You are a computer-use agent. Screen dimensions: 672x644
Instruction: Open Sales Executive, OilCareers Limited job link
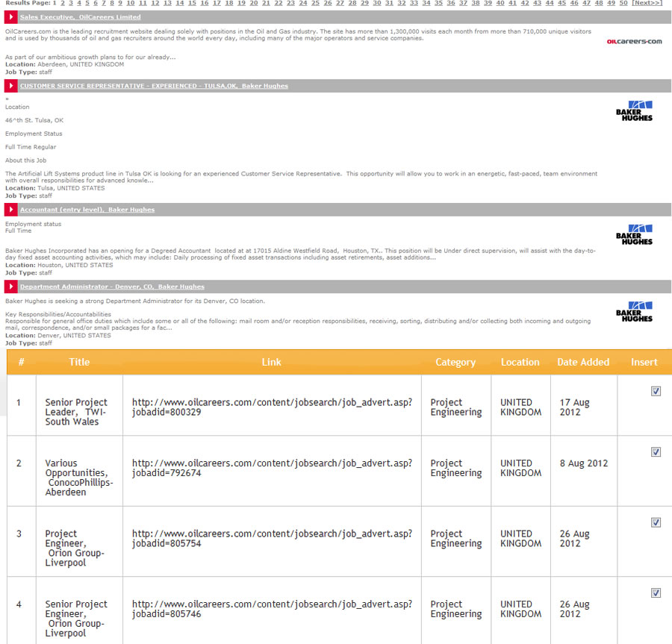[80, 17]
